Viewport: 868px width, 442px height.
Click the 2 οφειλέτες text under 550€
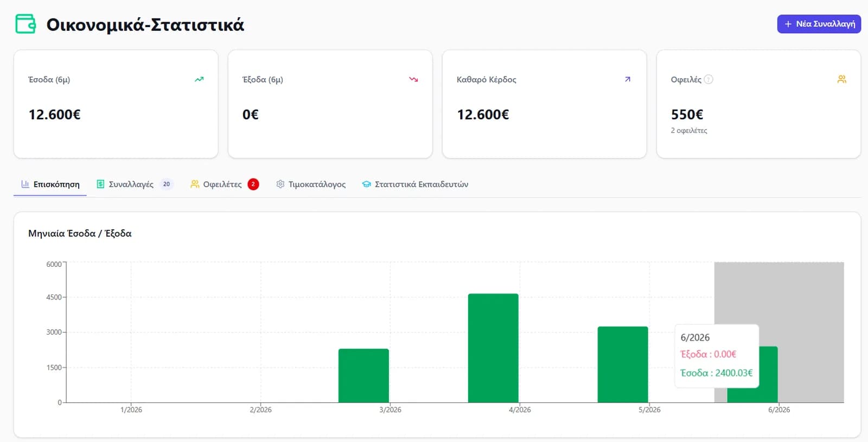(689, 131)
